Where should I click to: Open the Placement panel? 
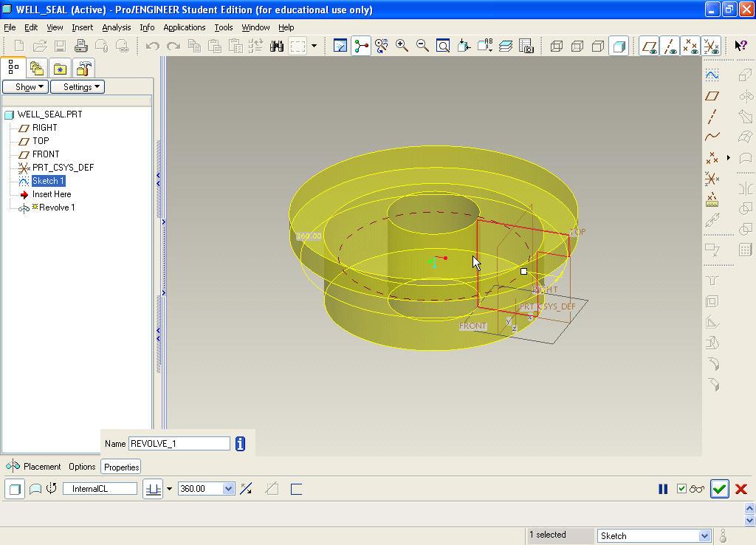[x=42, y=467]
